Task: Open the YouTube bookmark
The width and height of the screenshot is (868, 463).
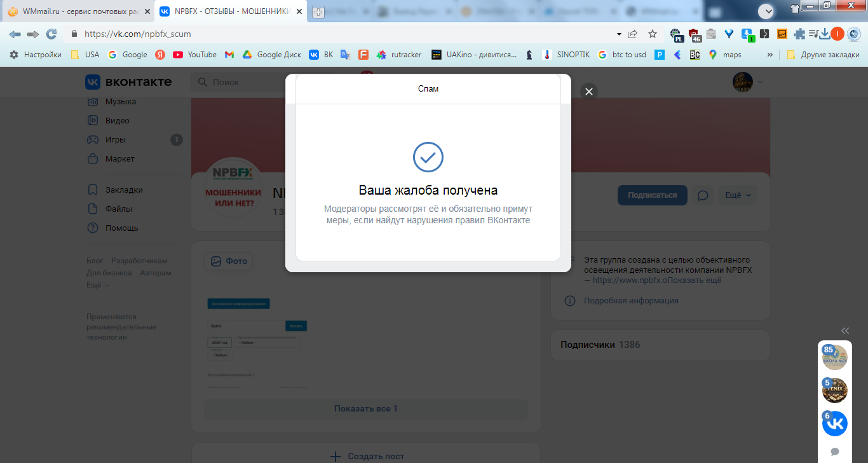Action: 194,55
